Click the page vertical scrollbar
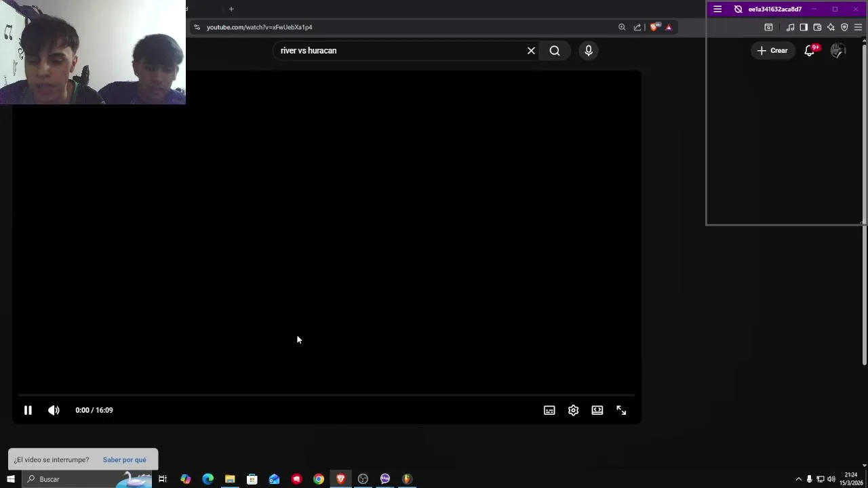Image resolution: width=868 pixels, height=488 pixels. point(864,203)
